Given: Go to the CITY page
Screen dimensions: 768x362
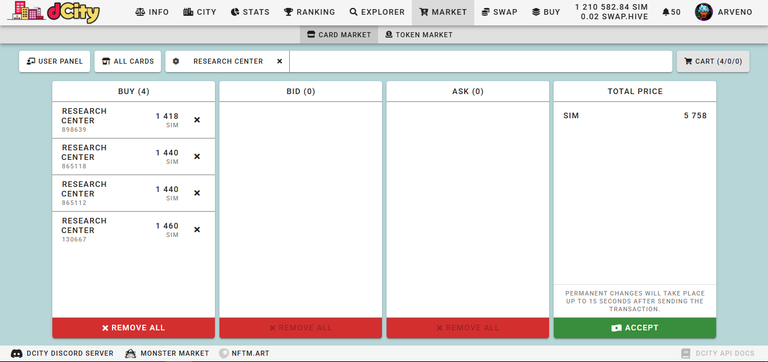Looking at the screenshot, I should click(200, 12).
